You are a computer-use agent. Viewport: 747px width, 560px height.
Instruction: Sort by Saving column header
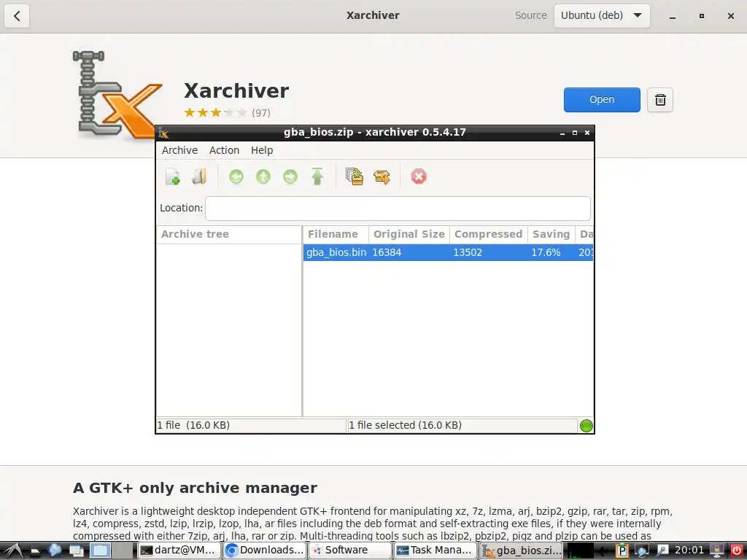point(551,234)
